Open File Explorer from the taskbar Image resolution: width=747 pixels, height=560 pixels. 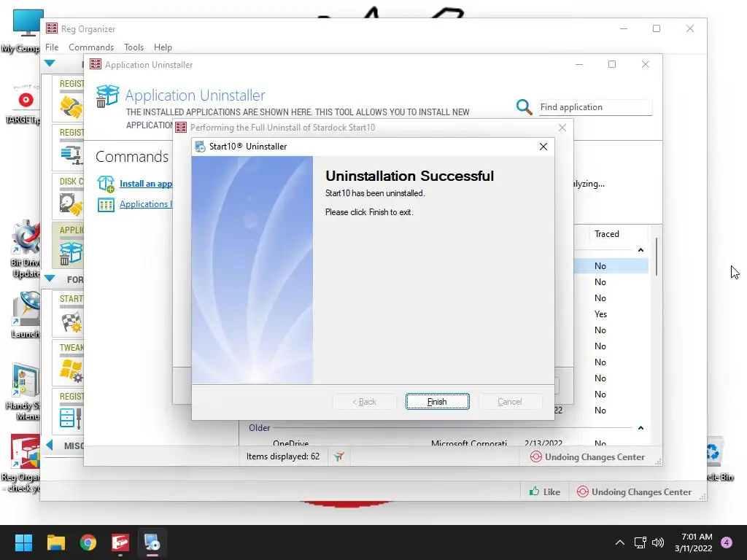click(x=55, y=542)
